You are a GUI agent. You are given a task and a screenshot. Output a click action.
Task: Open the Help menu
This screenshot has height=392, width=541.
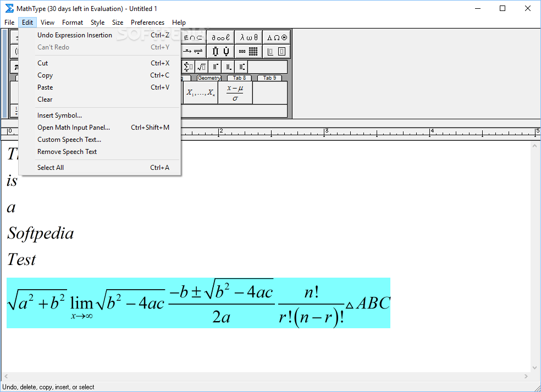(179, 23)
